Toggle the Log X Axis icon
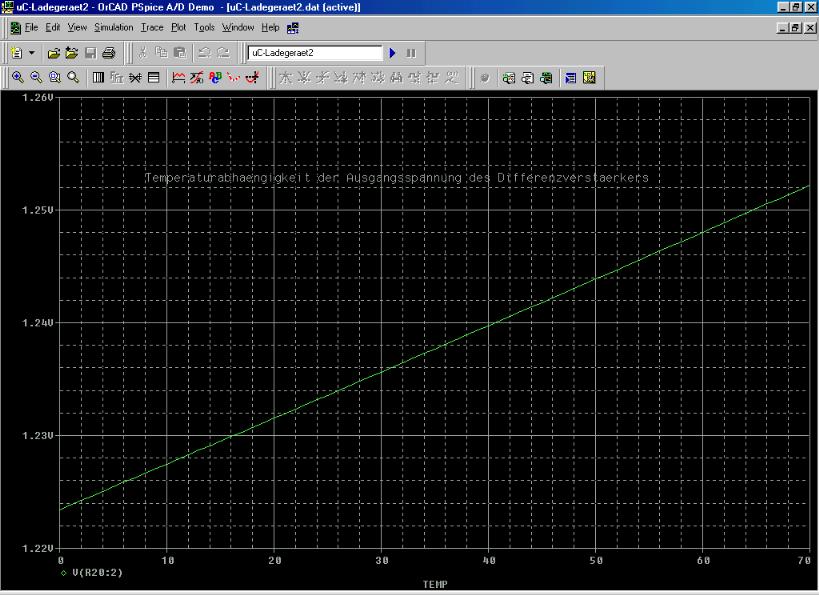The height and width of the screenshot is (595, 819). click(x=98, y=78)
